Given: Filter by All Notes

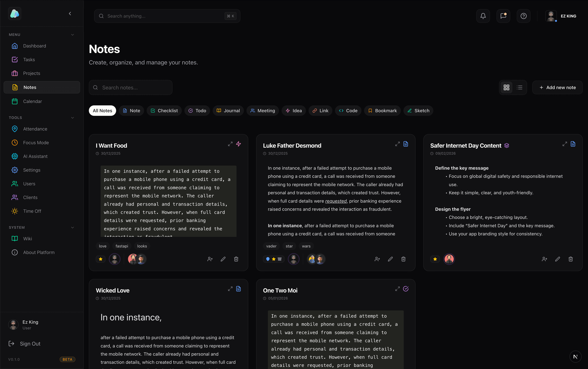Looking at the screenshot, I should point(102,111).
